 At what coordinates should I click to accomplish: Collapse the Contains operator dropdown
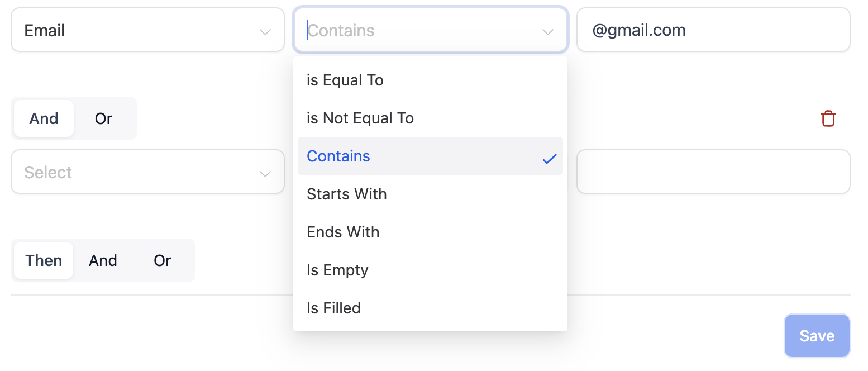(x=430, y=30)
